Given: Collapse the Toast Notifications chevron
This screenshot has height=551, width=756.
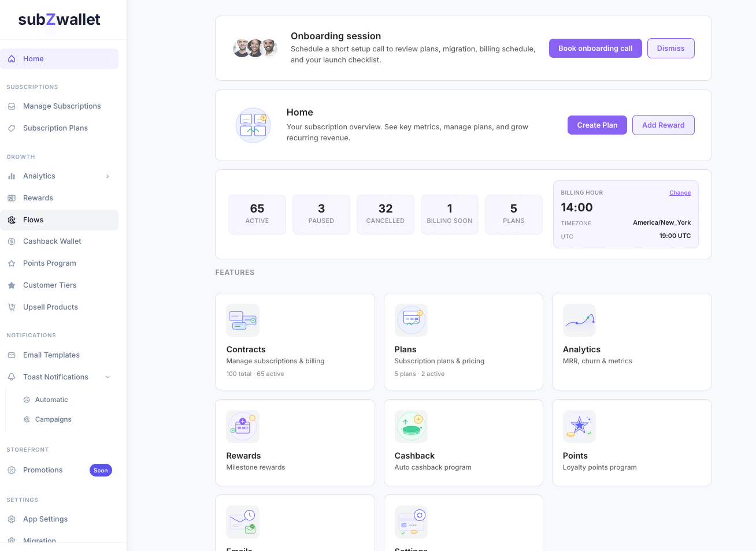Looking at the screenshot, I should click(x=108, y=377).
